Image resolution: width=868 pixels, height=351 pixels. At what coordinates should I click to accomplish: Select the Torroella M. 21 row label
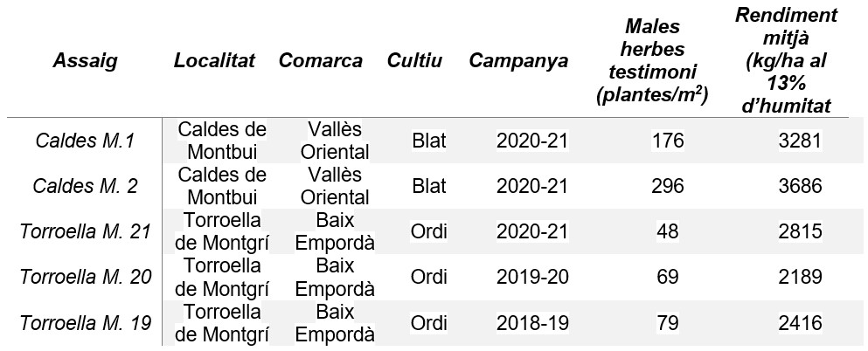coord(86,231)
